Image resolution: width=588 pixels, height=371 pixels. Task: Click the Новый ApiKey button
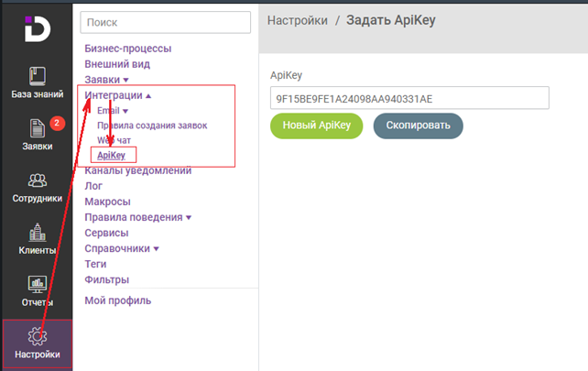(x=317, y=125)
